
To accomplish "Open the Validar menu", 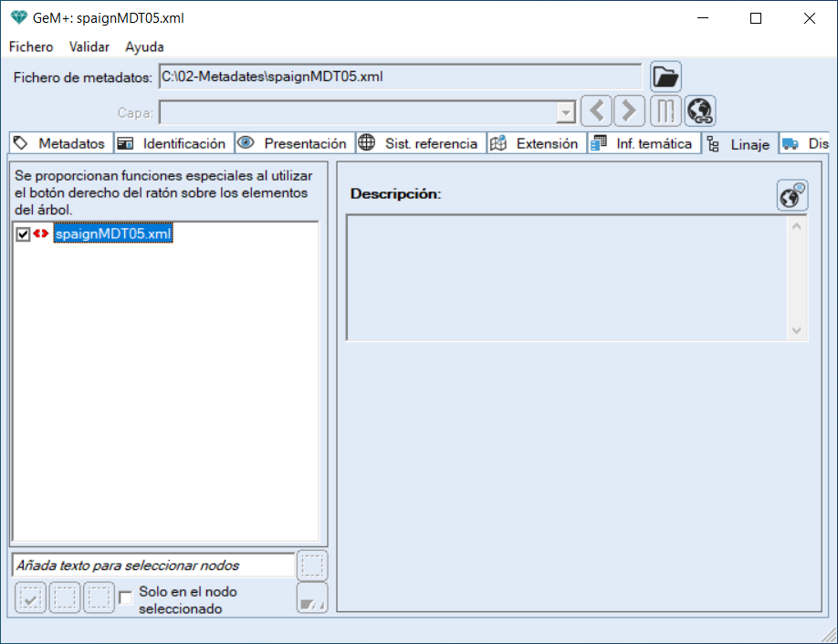I will coord(89,47).
